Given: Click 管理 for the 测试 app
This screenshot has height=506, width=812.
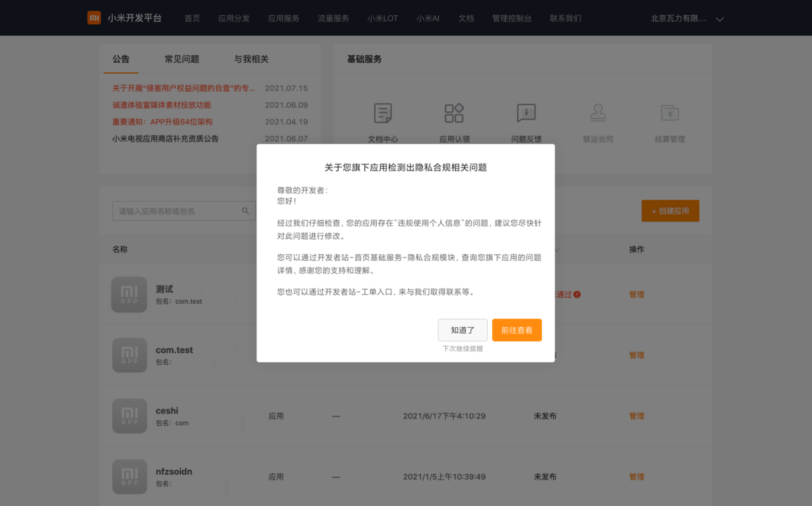Looking at the screenshot, I should pos(637,294).
